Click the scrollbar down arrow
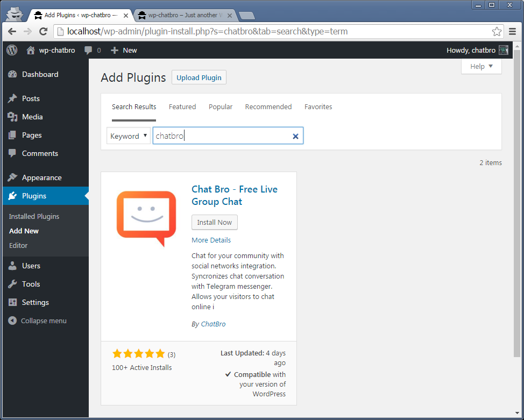The height and width of the screenshot is (420, 524). [x=517, y=414]
